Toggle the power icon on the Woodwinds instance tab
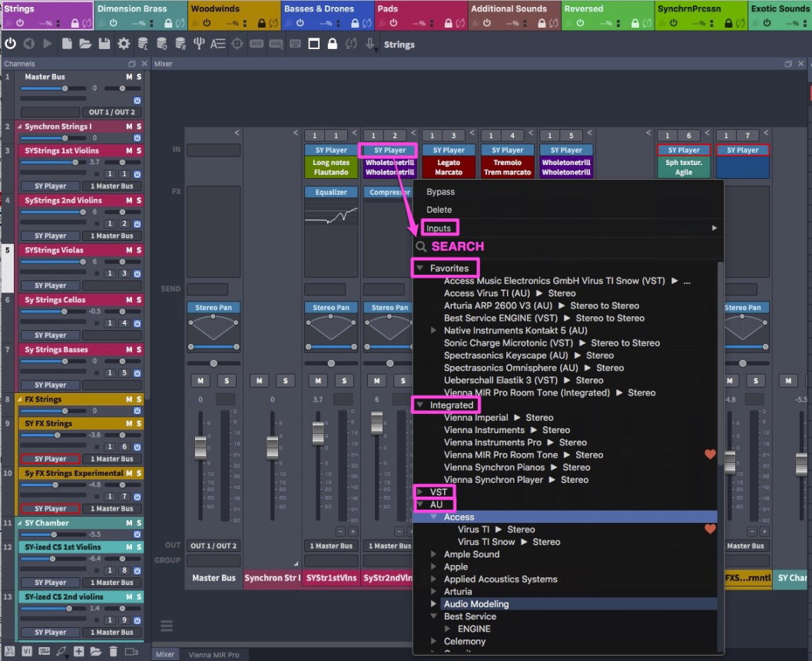 (x=207, y=23)
